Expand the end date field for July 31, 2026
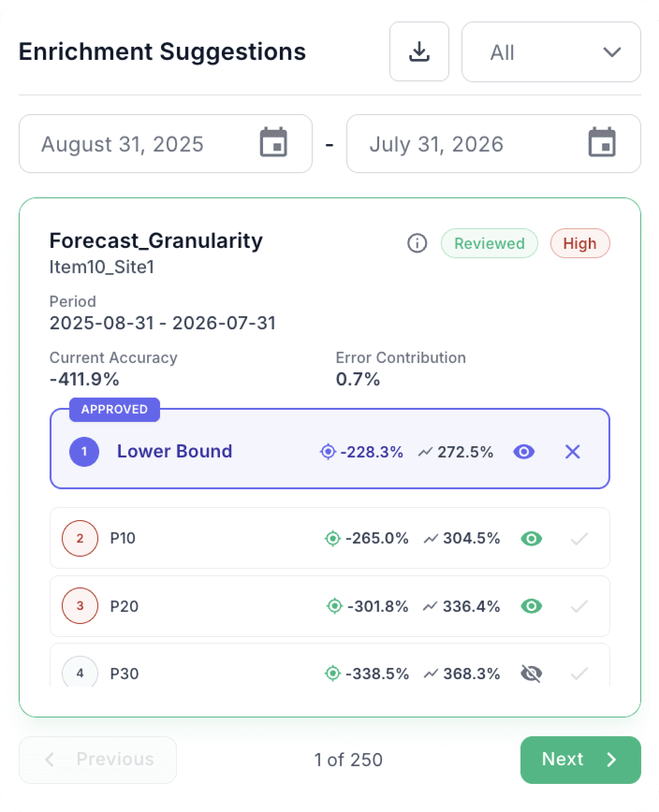Viewport: 659px width, 812px height. click(493, 144)
